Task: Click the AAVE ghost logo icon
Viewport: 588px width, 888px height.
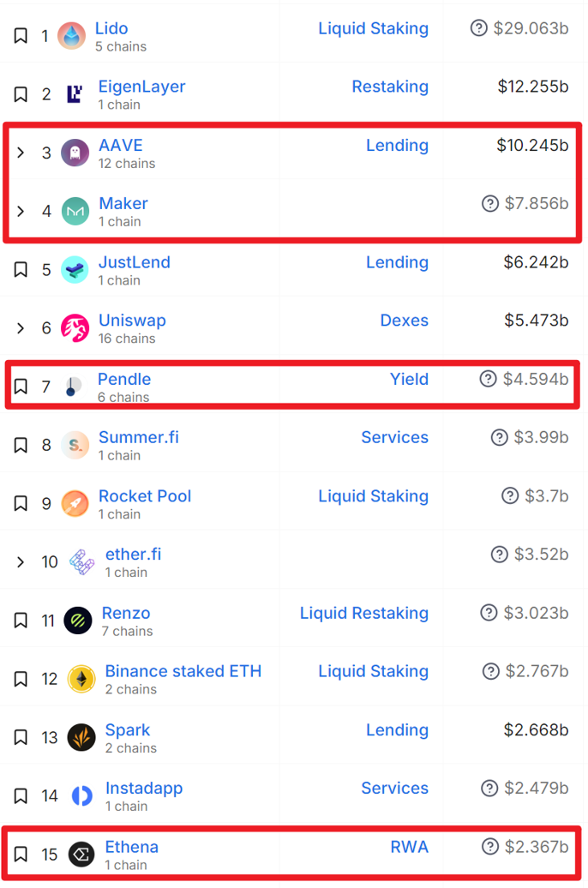Action: point(75,153)
